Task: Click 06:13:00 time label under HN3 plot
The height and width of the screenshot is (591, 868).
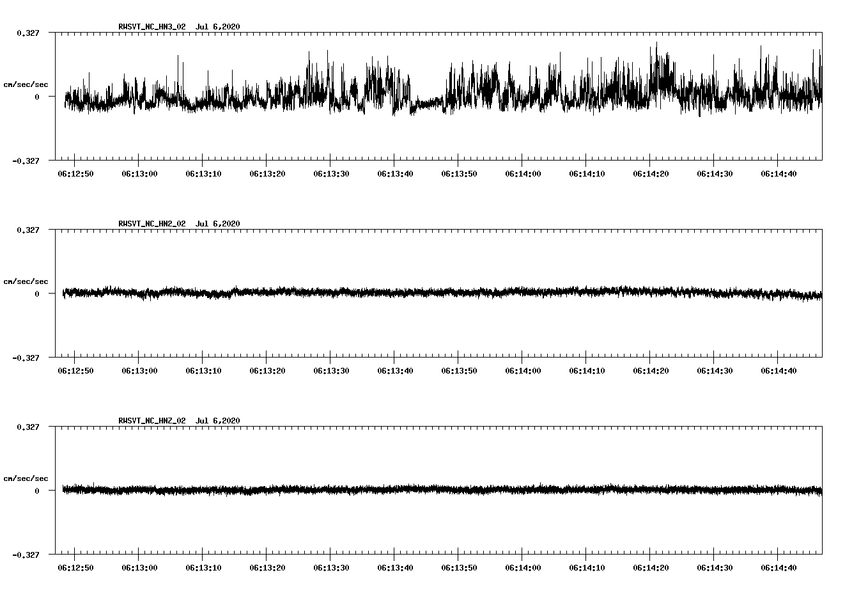Action: 139,174
